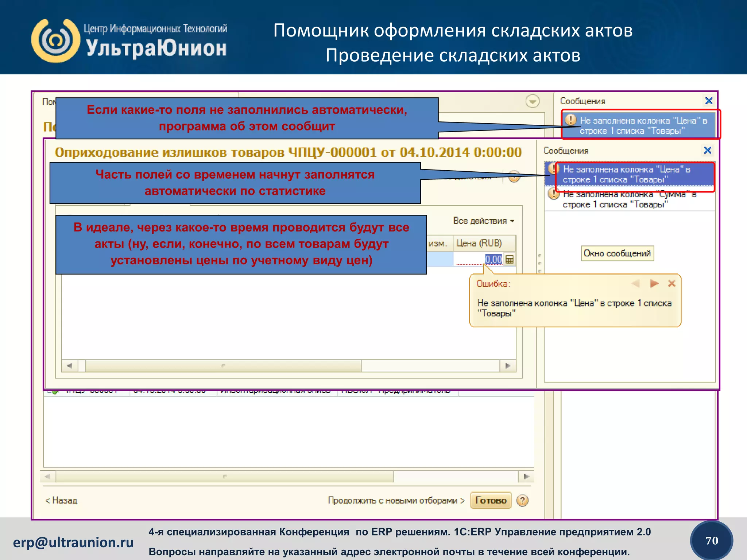Select the message Не заполнена колонка "Сумма"
Image resolution: width=747 pixels, height=560 pixels.
(630, 199)
